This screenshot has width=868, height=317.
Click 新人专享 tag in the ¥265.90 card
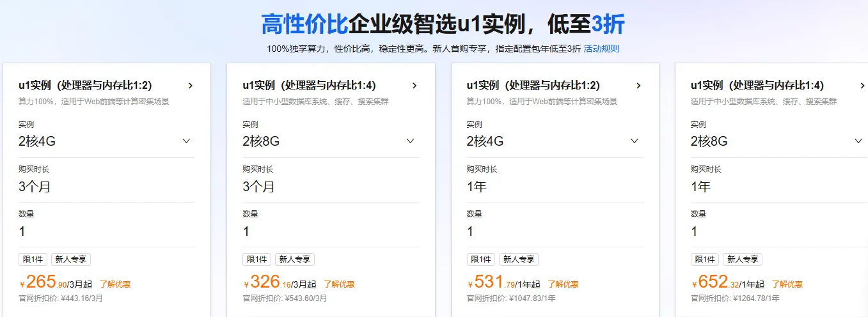pos(71,259)
